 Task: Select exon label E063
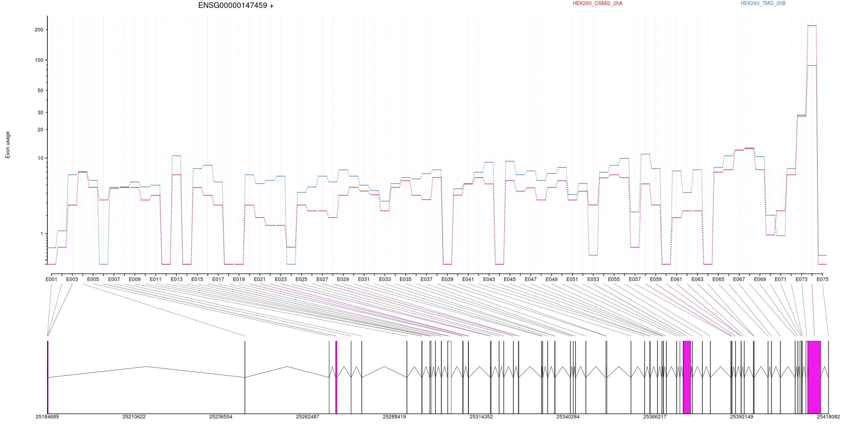coord(697,279)
